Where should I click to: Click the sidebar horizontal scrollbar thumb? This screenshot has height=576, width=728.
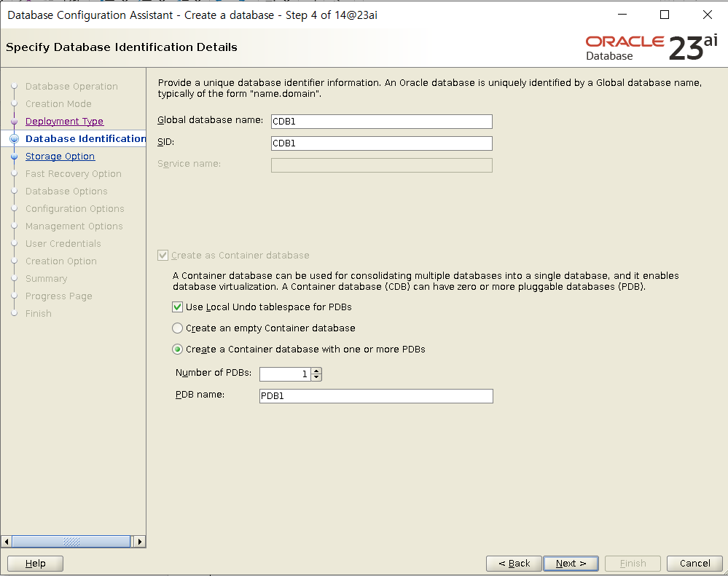[x=71, y=541]
